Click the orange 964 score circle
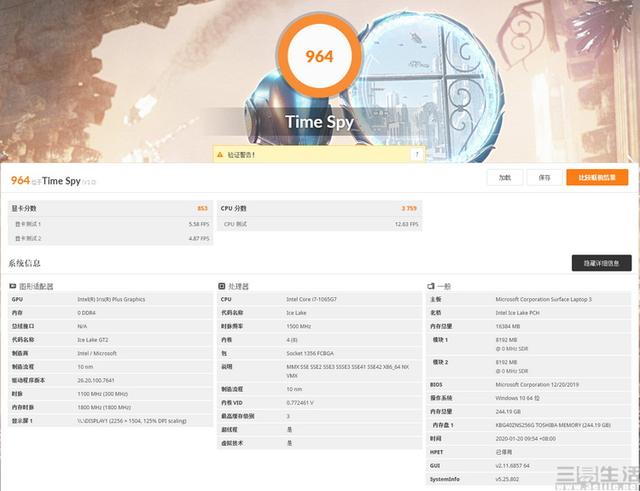This screenshot has width=640, height=491. tap(319, 57)
